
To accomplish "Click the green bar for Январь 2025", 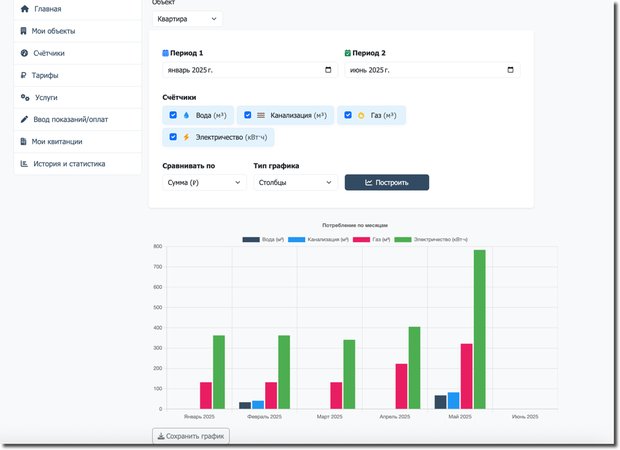I will click(x=219, y=372).
